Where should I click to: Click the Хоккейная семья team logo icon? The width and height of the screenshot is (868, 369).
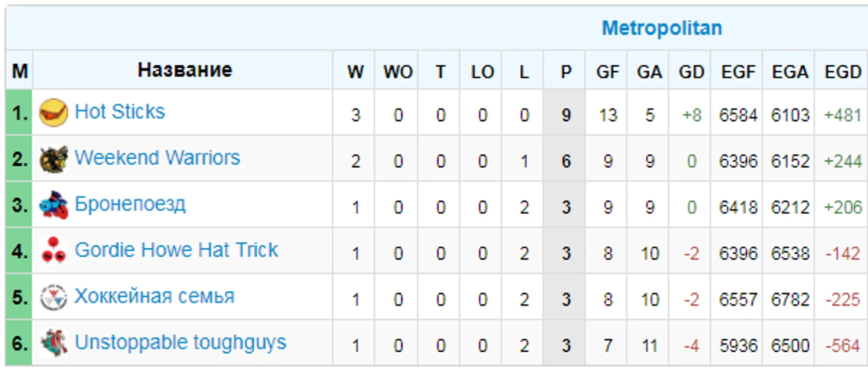(x=54, y=297)
